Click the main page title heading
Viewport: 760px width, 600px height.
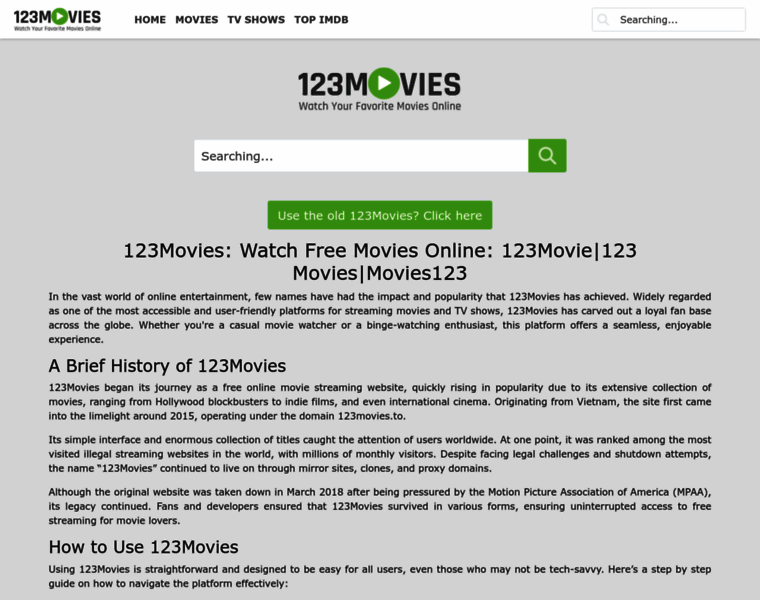click(380, 262)
